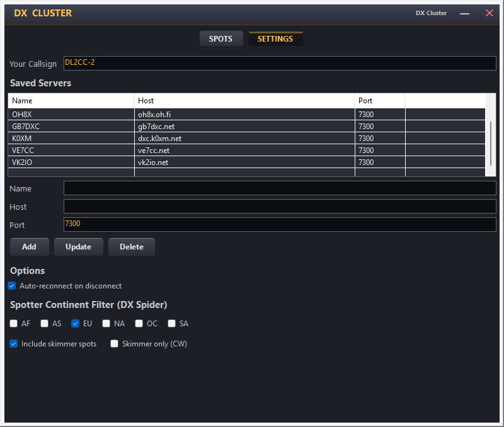The image size is (504, 427).
Task: Click the Update server button
Action: 78,247
